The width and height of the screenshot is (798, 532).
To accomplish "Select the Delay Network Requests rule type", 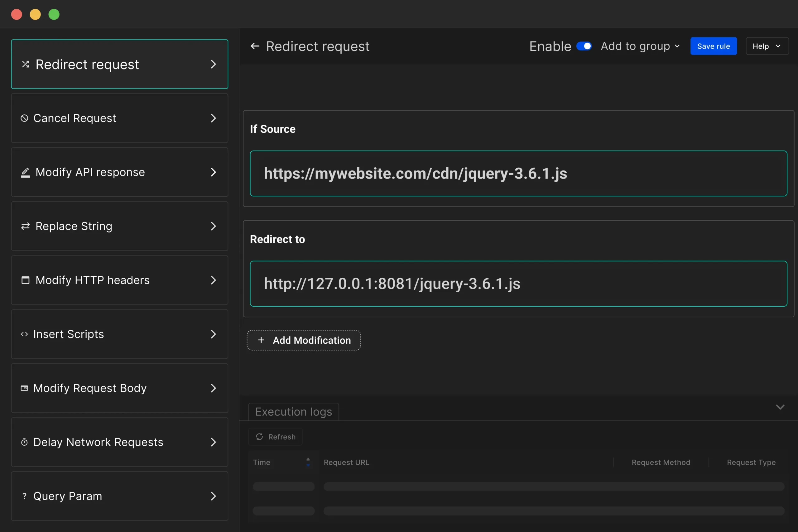I will pos(119,442).
